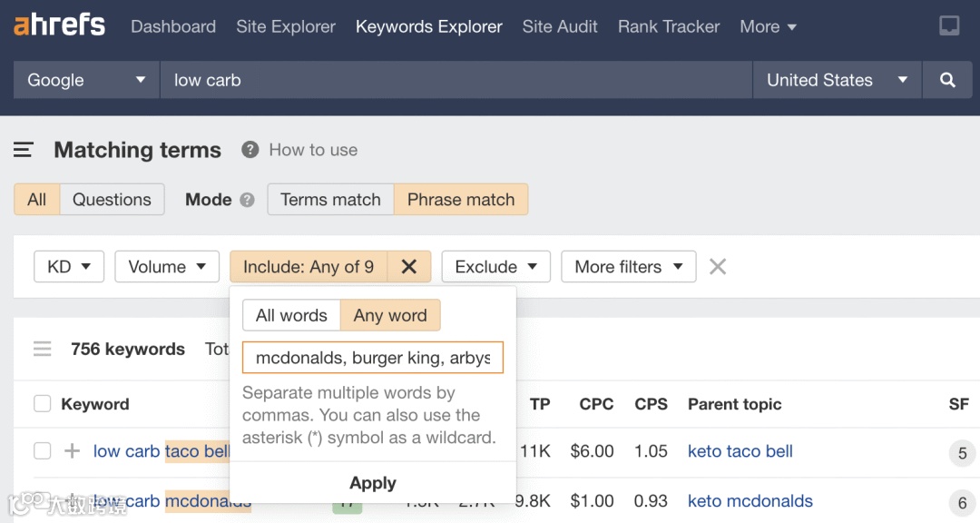Image resolution: width=980 pixels, height=523 pixels.
Task: Select the Keyword header checkbox
Action: coord(42,404)
